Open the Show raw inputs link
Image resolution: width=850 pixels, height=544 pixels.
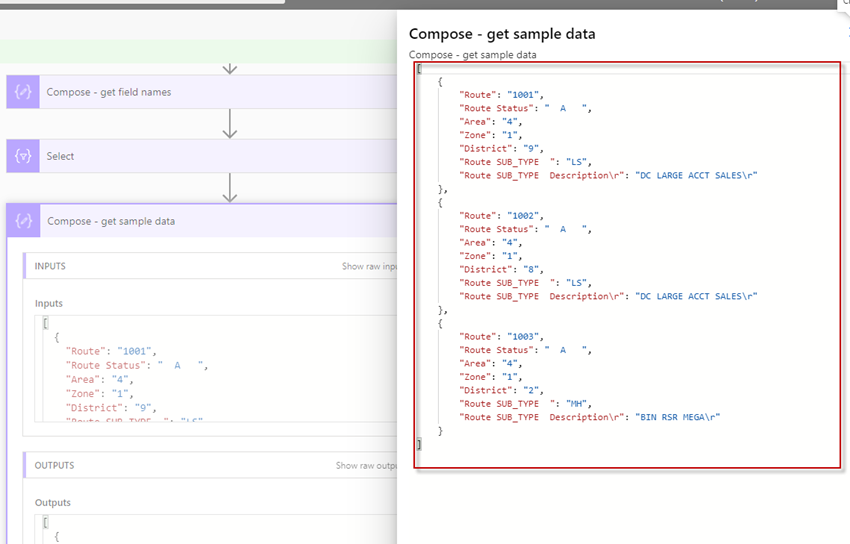[368, 267]
